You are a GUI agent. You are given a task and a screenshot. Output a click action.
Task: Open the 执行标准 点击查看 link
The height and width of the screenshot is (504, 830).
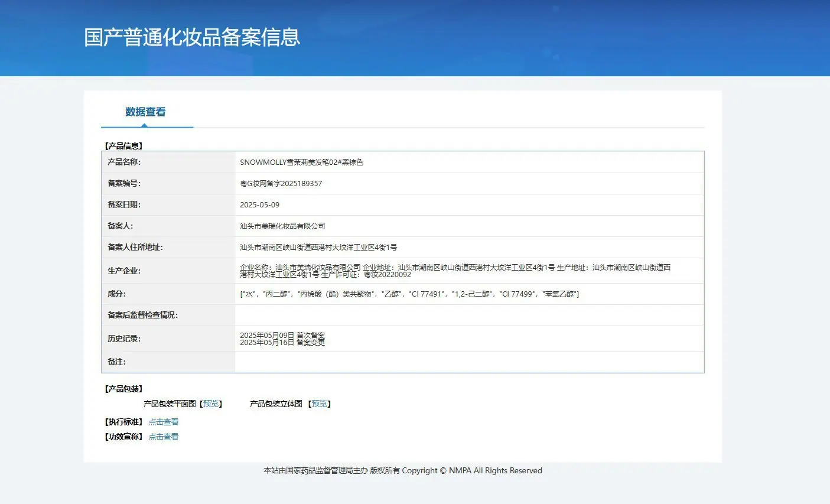click(164, 422)
